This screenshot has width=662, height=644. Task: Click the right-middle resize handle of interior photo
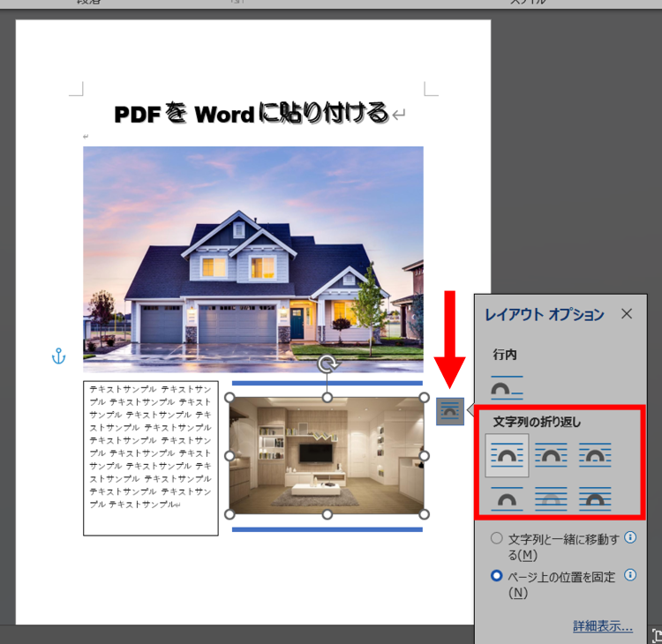click(x=425, y=456)
